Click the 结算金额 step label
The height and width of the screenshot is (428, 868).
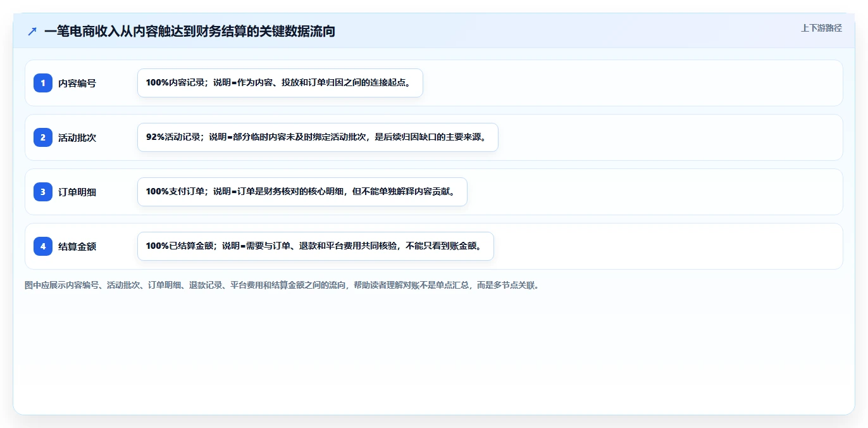[77, 246]
